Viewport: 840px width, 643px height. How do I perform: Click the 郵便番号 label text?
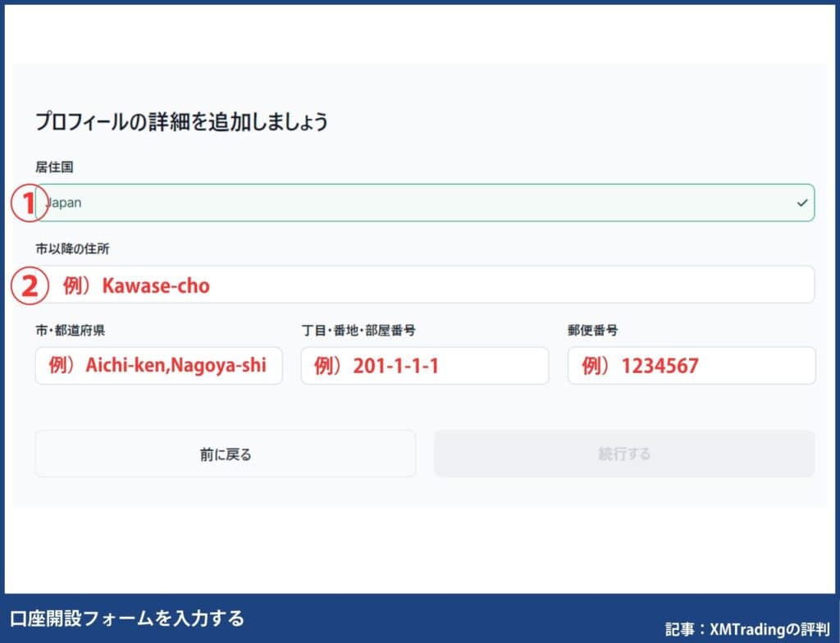[592, 330]
